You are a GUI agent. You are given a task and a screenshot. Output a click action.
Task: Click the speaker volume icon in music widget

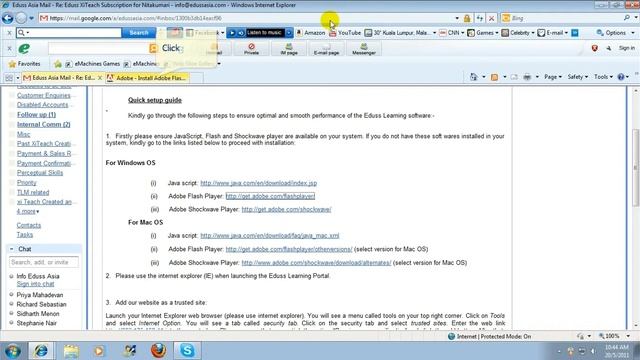click(x=241, y=33)
